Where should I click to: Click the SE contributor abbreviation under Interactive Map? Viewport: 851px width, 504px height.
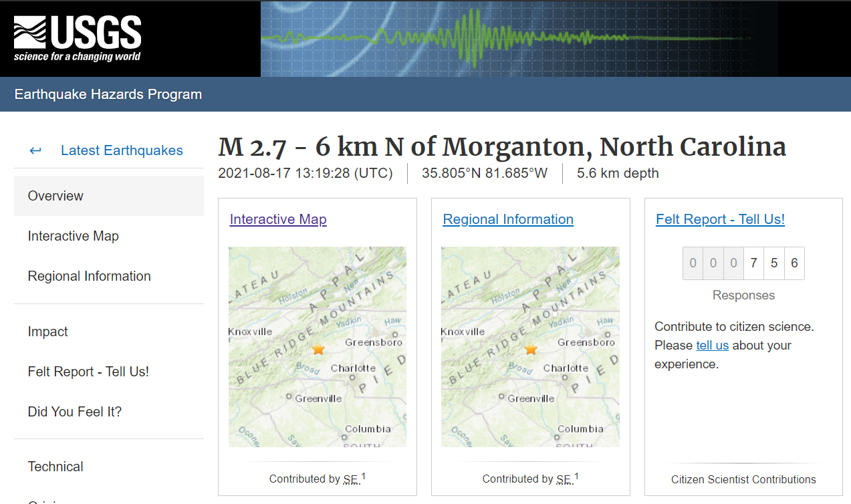[x=351, y=479]
